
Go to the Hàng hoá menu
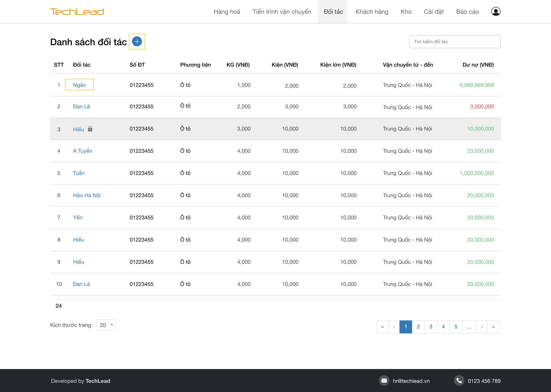click(x=227, y=12)
